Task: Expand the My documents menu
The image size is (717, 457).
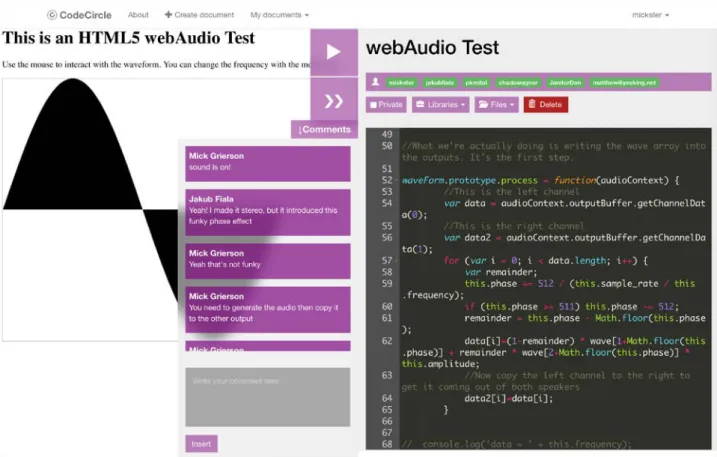Action: 279,15
